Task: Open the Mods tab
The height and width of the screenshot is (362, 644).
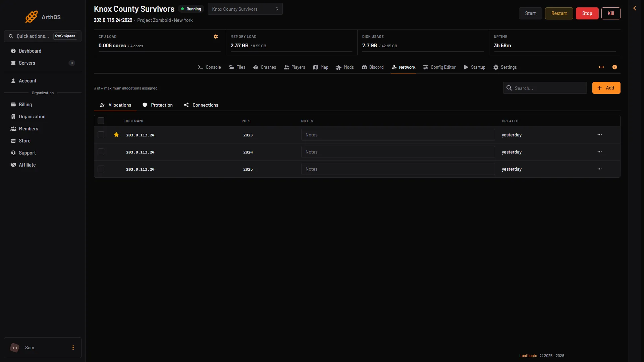Action: point(345,67)
